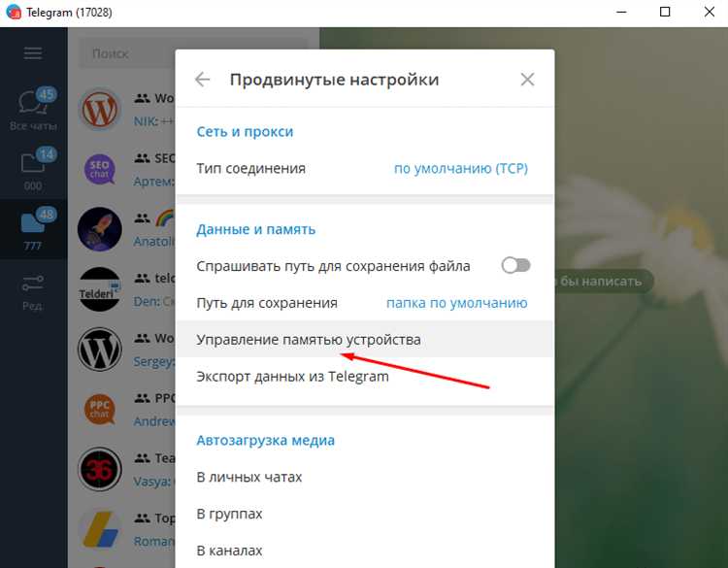Screen dimensions: 728x568
Task: Open the Telderi chat
Action: (x=99, y=289)
